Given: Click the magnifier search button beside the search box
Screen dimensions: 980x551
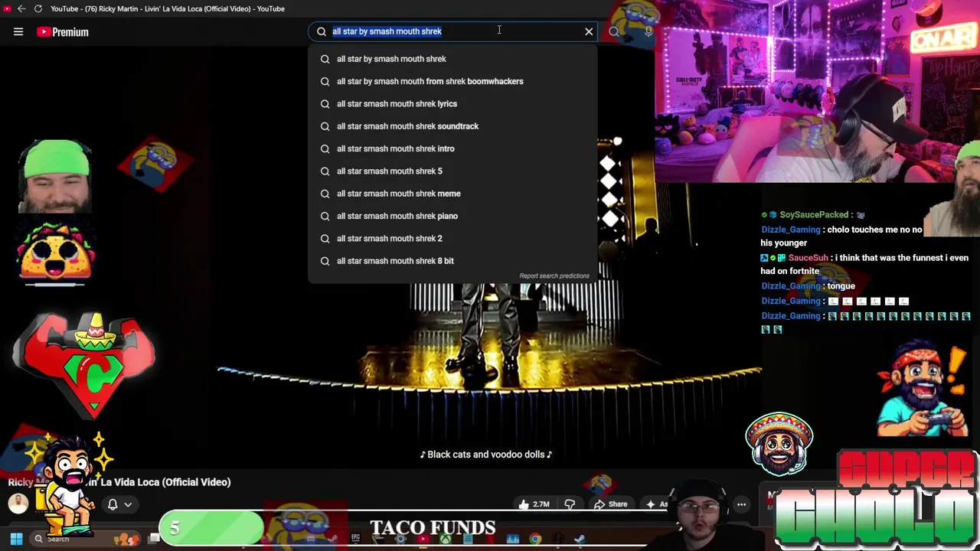Looking at the screenshot, I should pyautogui.click(x=614, y=31).
